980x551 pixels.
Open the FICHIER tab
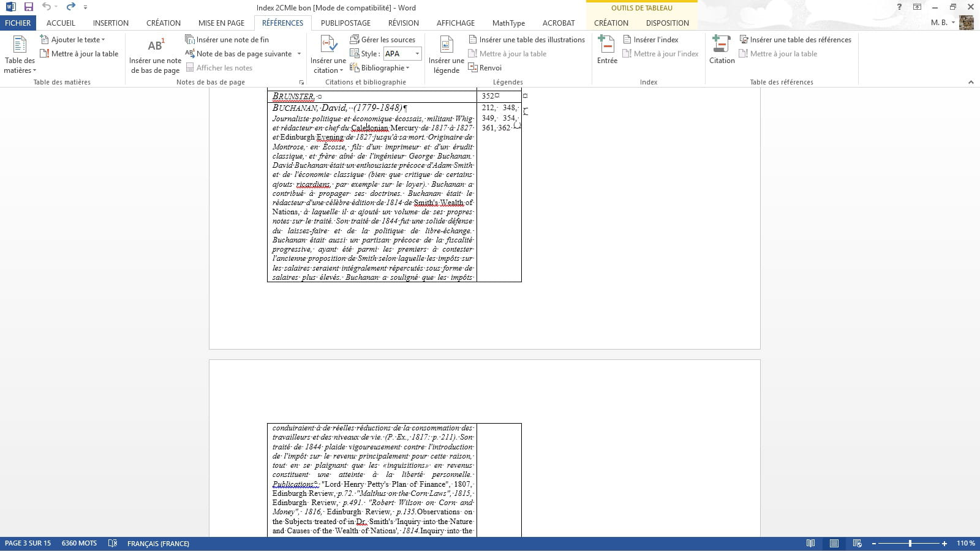(x=18, y=23)
